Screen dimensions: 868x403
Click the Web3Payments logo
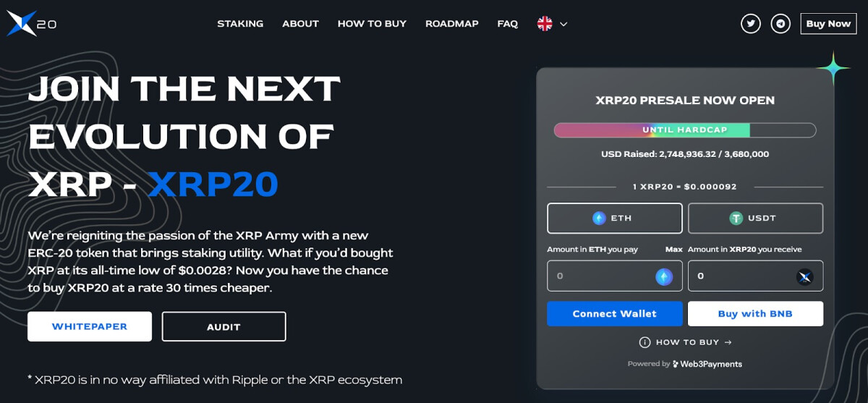pyautogui.click(x=707, y=364)
